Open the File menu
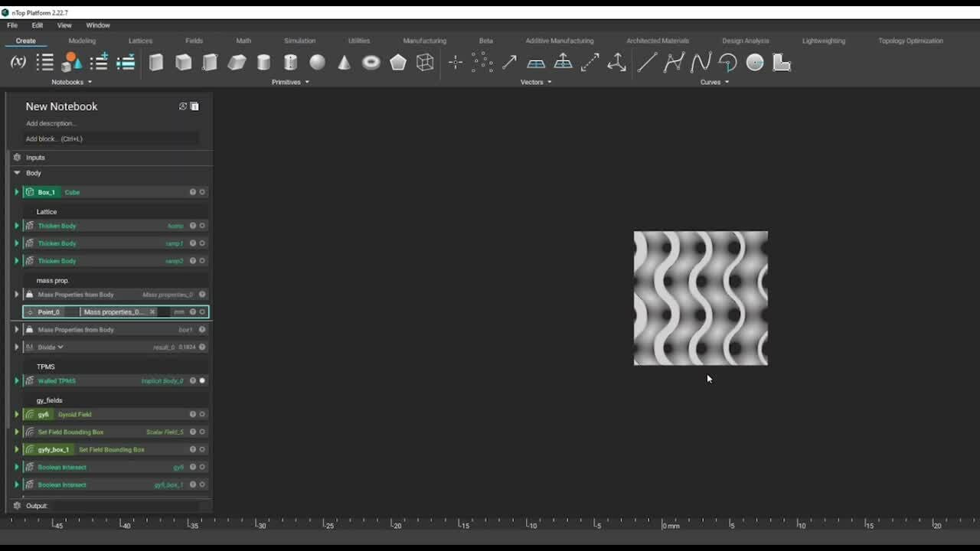The height and width of the screenshot is (551, 980). tap(12, 25)
